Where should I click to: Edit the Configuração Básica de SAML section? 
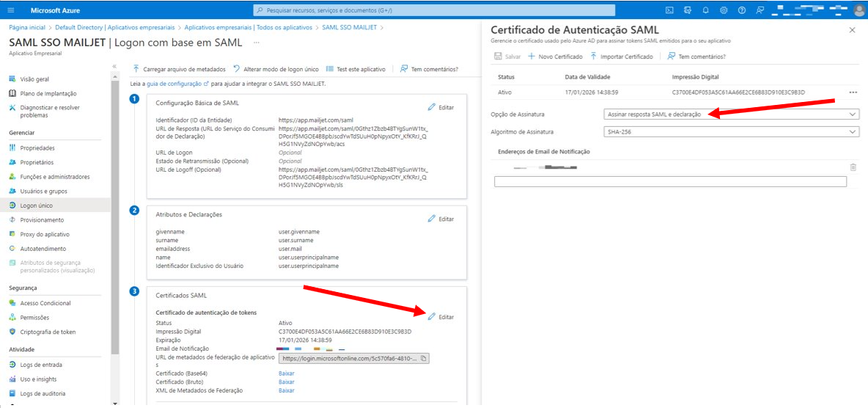pyautogui.click(x=441, y=107)
